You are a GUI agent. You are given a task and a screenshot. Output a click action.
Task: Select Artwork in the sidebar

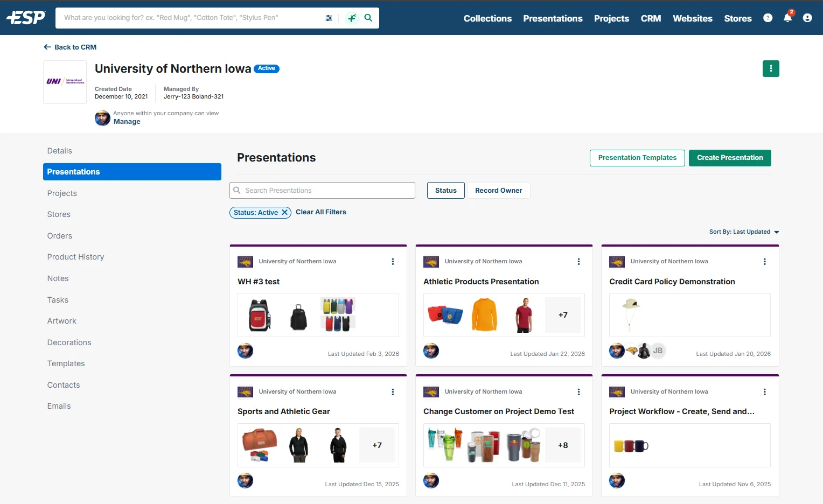(132, 321)
